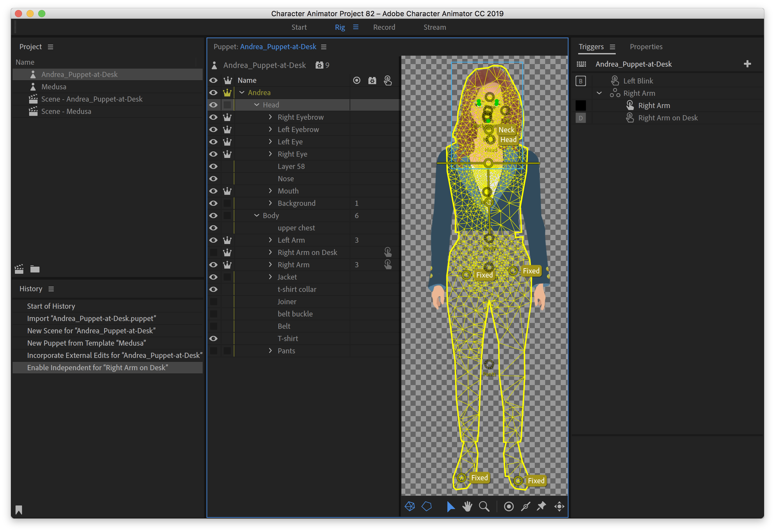
Task: Expand the Right Eyebrow group
Action: click(270, 117)
